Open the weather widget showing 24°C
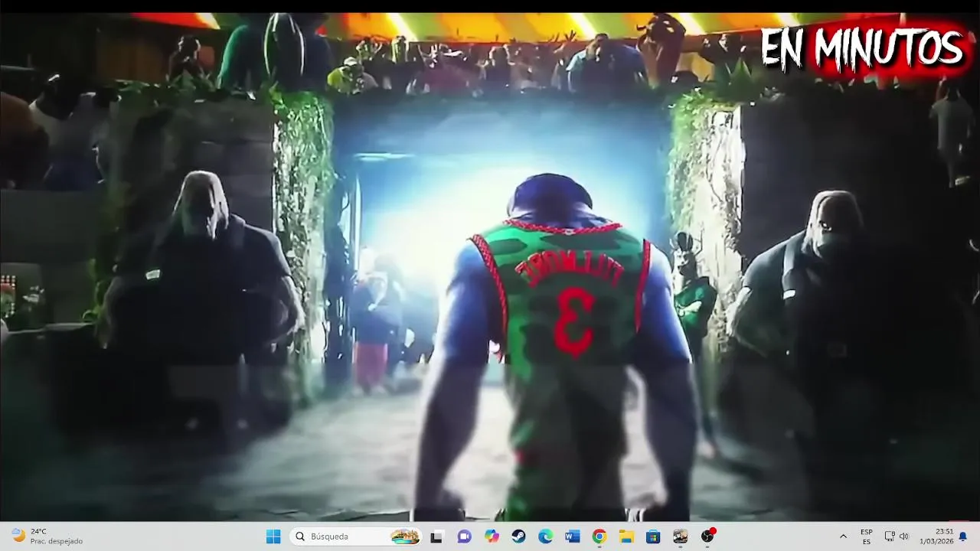 47,536
